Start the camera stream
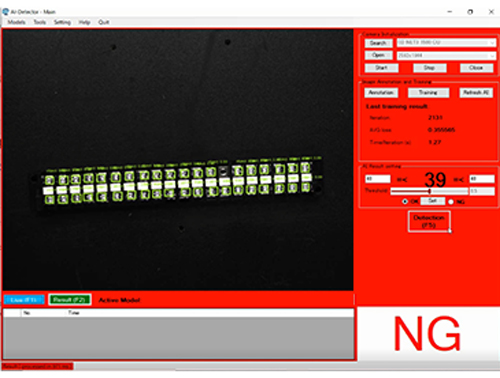Viewport: 500px width, 378px height. pos(381,68)
